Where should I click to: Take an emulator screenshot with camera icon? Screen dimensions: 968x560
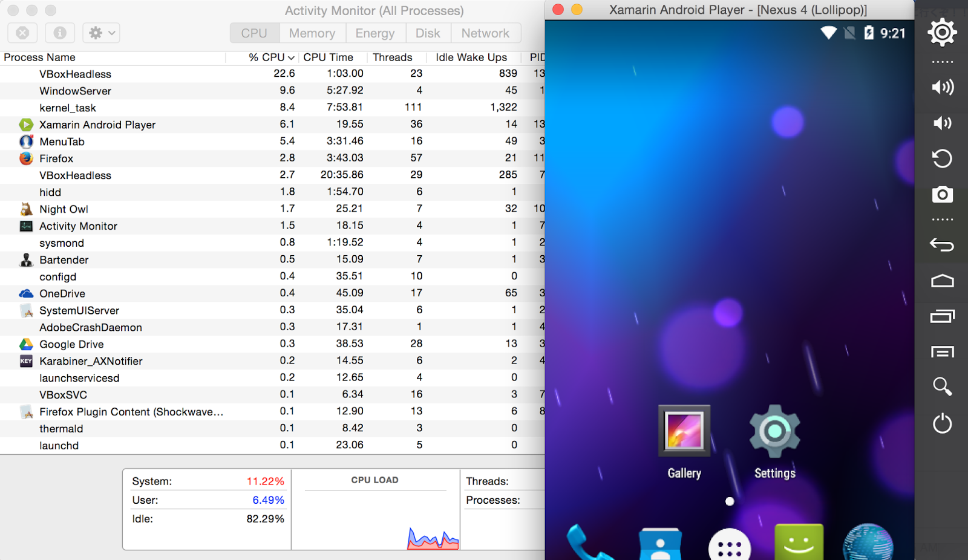pyautogui.click(x=942, y=195)
